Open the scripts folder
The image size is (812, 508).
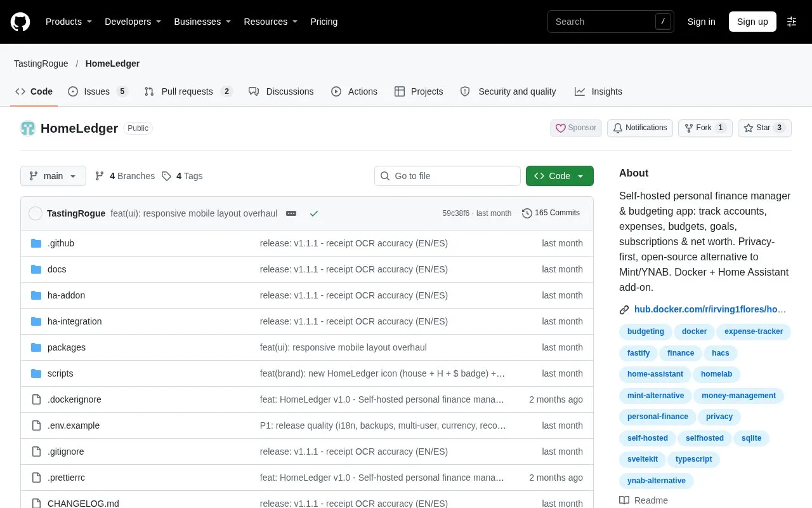pyautogui.click(x=60, y=373)
